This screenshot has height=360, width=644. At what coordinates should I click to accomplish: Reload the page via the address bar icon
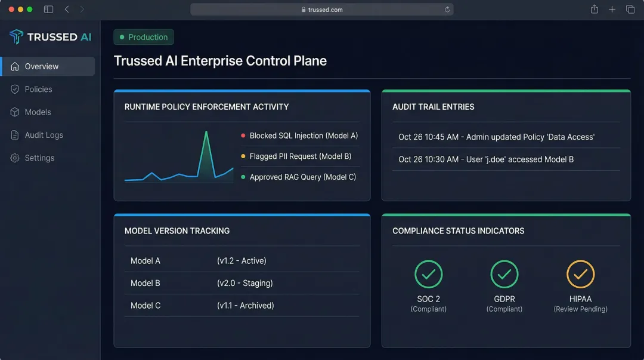(446, 9)
